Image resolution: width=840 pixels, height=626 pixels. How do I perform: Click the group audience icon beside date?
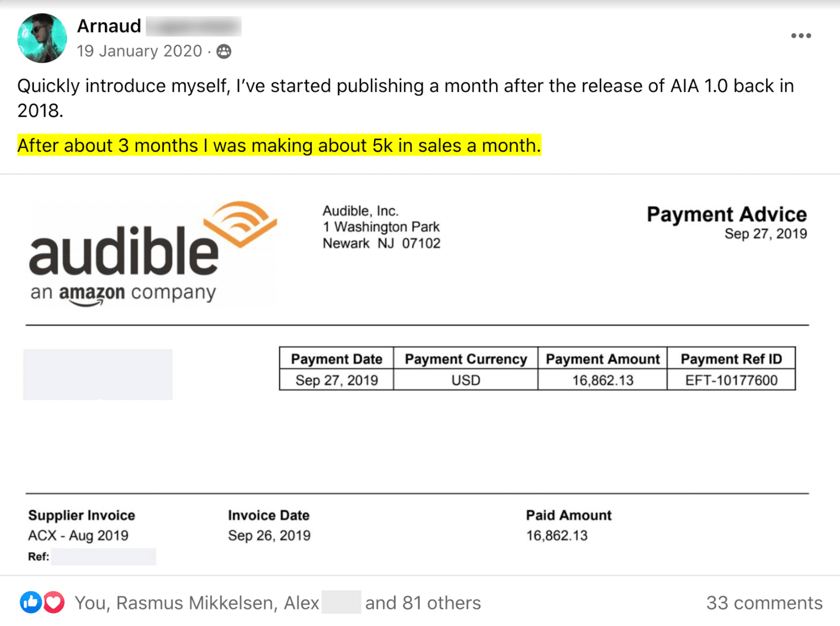(x=224, y=51)
